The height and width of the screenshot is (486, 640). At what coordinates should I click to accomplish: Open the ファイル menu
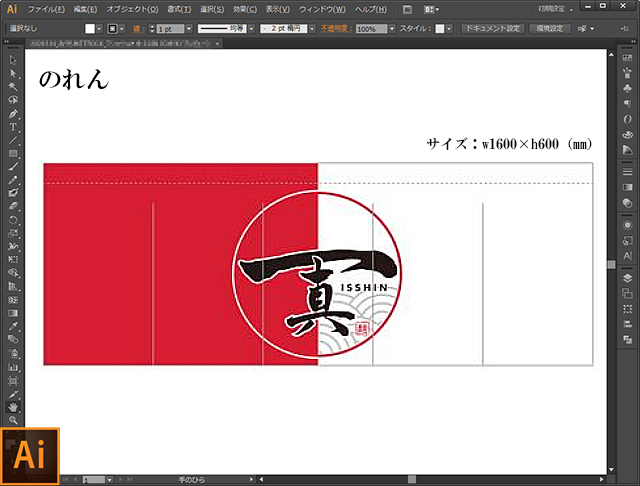[x=46, y=9]
